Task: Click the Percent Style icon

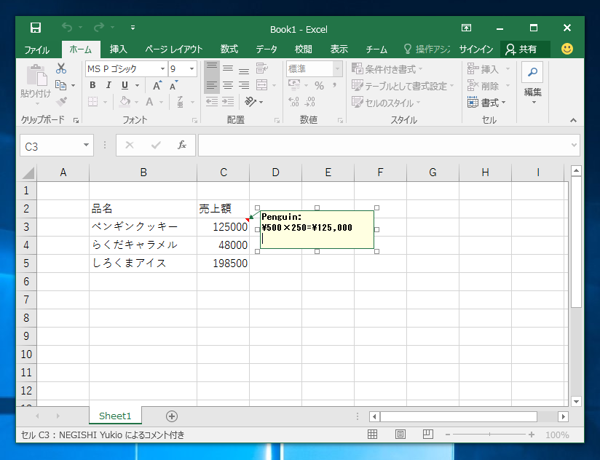Action: pos(319,85)
